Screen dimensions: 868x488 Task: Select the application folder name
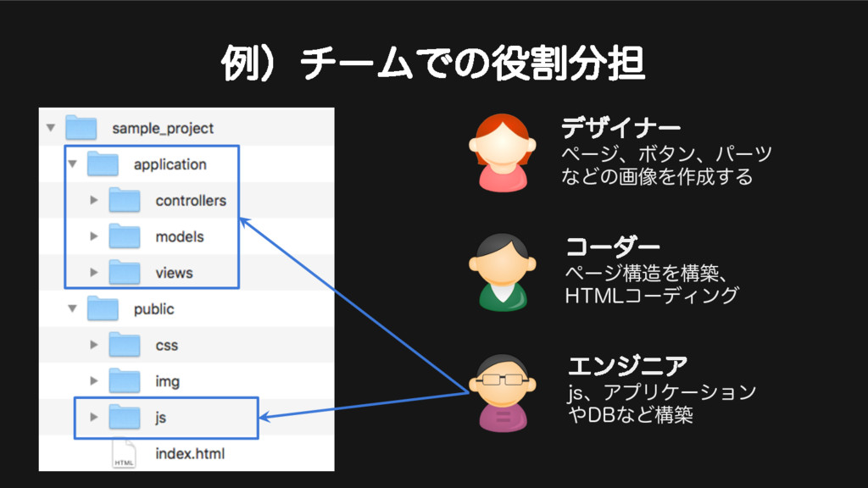(x=170, y=164)
